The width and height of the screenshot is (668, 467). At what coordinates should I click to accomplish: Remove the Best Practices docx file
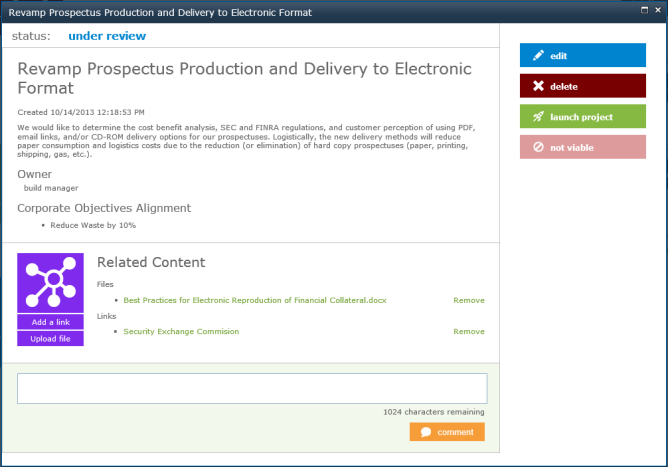point(468,300)
